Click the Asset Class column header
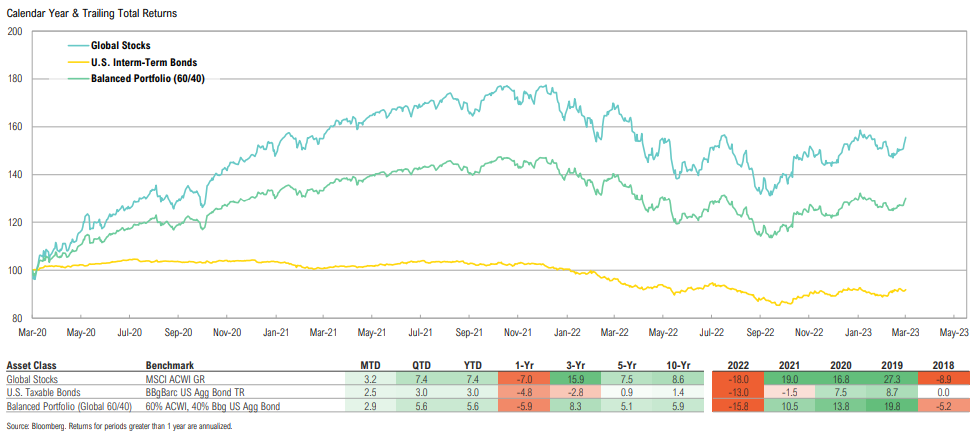 coord(32,366)
